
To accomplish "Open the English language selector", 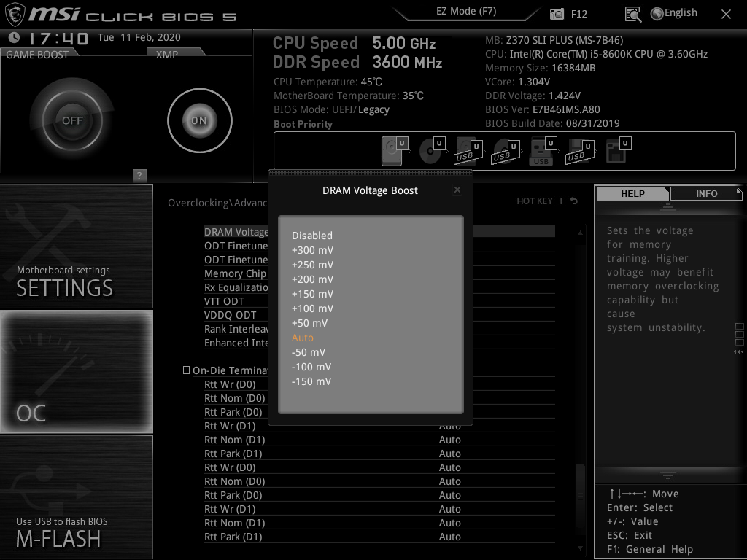I will click(674, 13).
